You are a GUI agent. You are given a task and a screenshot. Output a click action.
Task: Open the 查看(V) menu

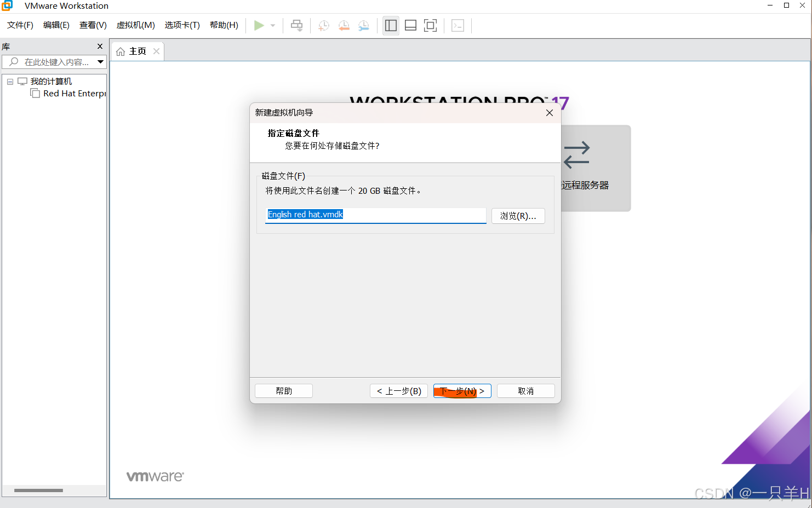[93, 25]
